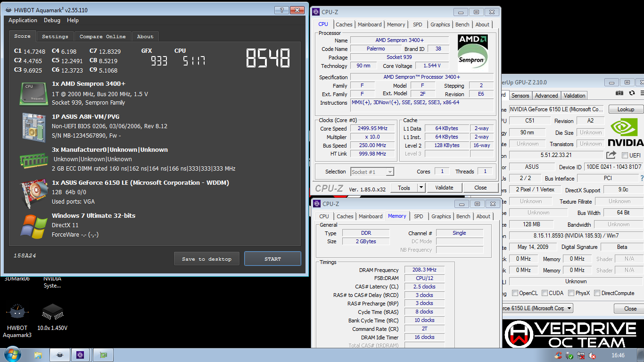
Task: Toggle the PhysX checkbox
Action: tap(571, 293)
